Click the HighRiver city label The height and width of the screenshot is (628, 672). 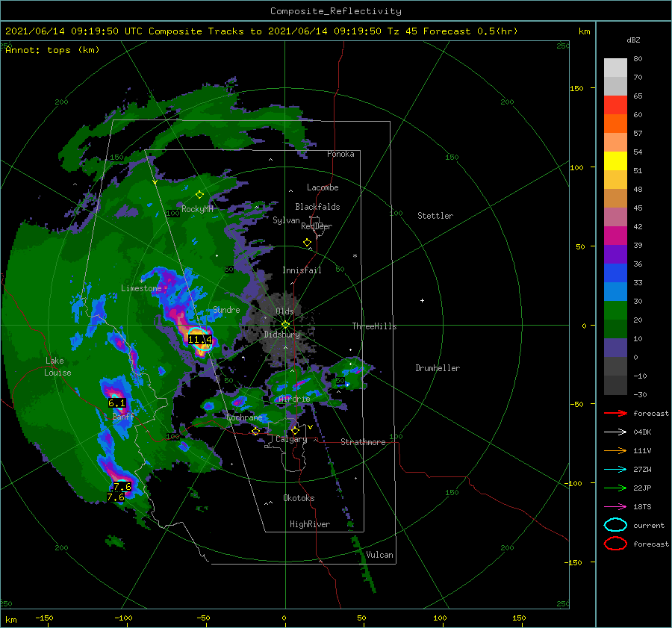coord(310,524)
